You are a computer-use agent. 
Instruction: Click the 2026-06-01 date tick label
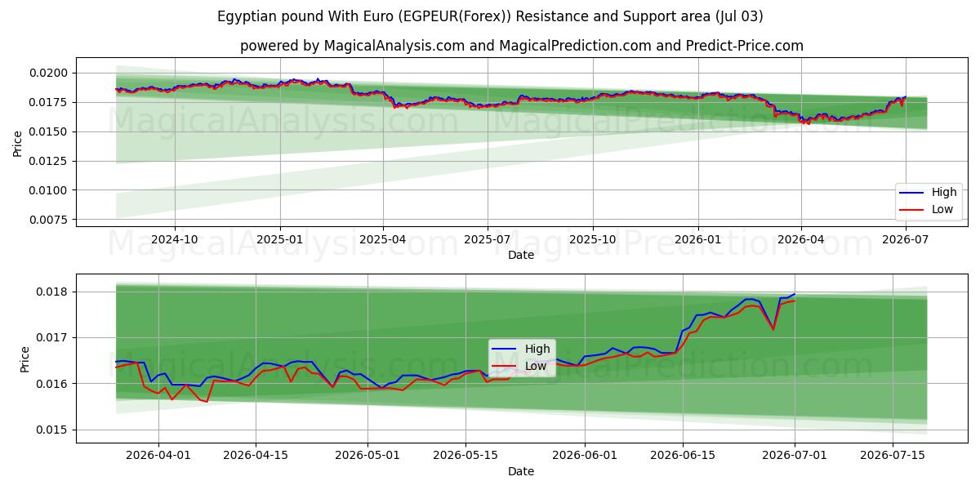585,456
